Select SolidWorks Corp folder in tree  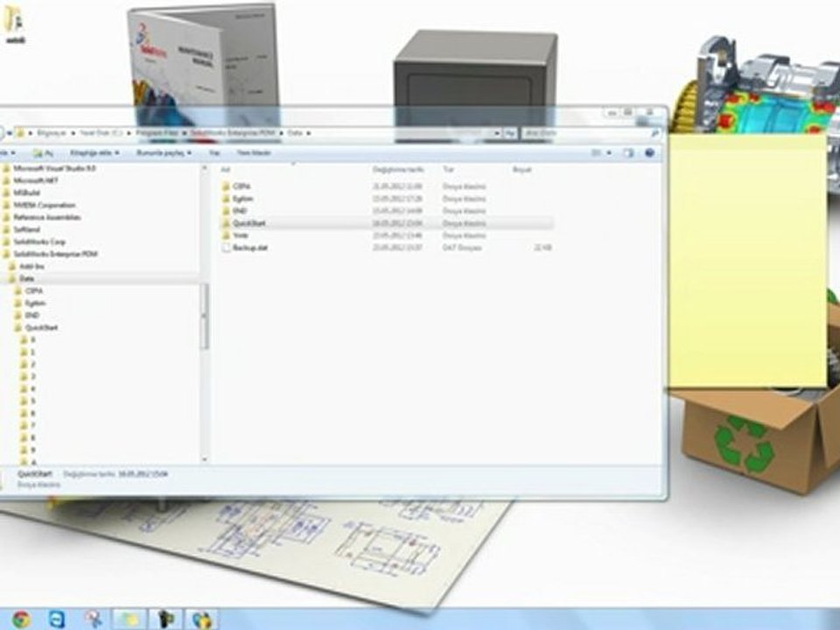39,242
